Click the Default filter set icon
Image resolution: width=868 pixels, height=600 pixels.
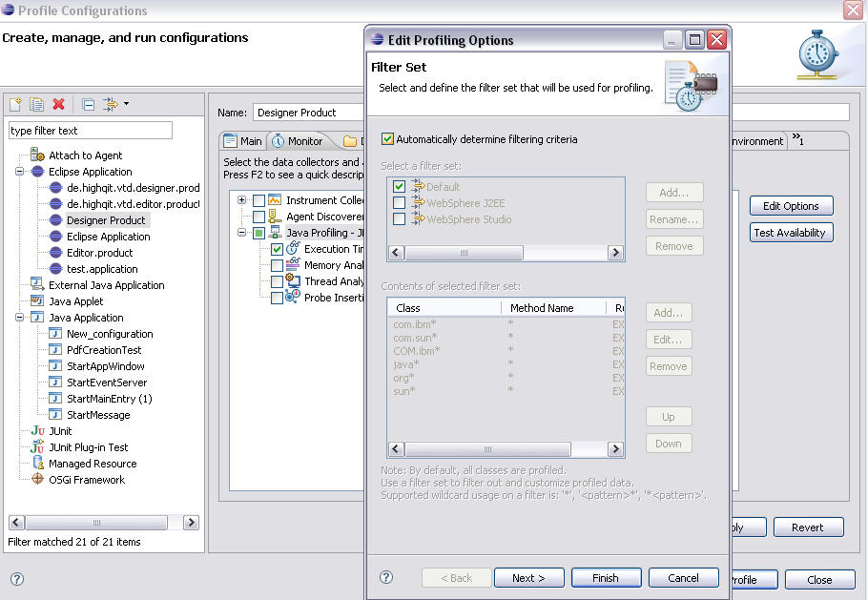[x=418, y=187]
